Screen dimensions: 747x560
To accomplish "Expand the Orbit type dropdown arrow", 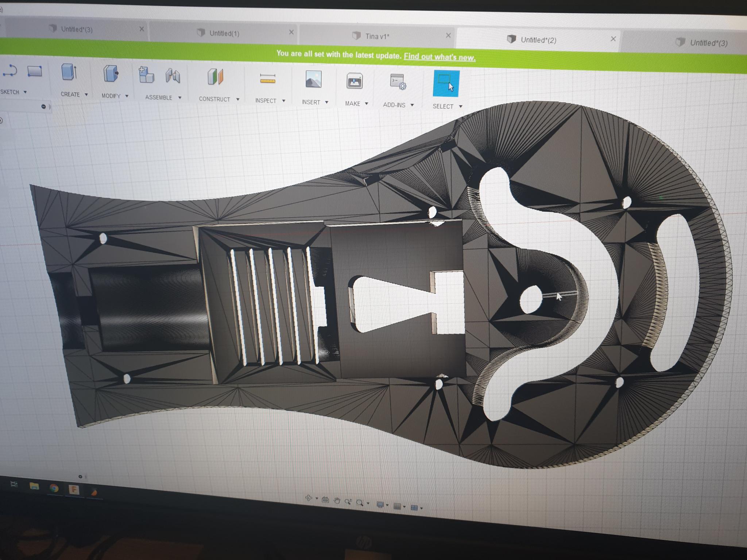I will tap(317, 499).
